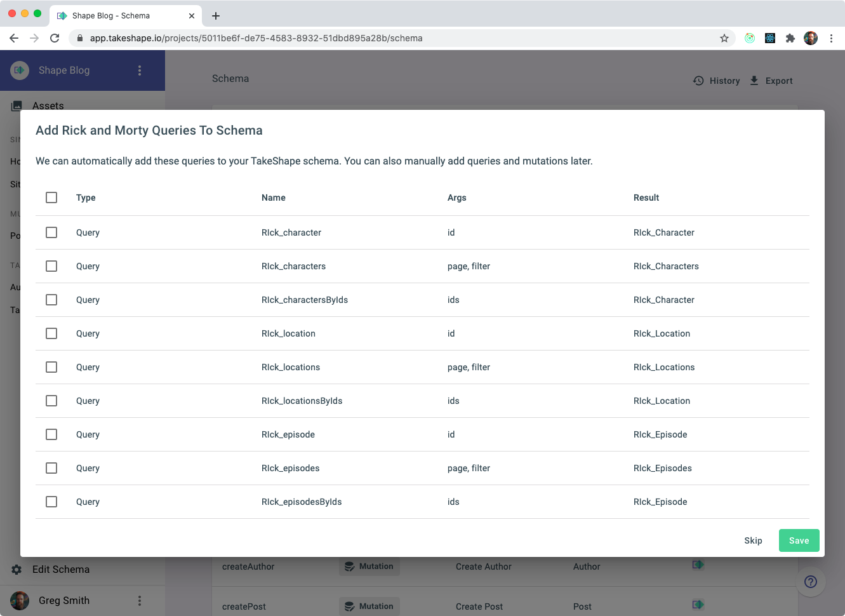The image size is (845, 616).
Task: Click the Create Author description text
Action: pyautogui.click(x=484, y=566)
